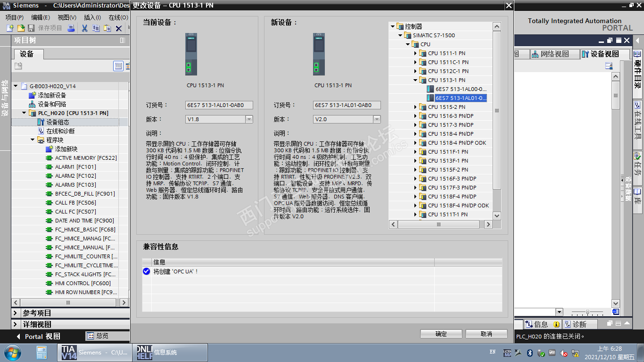Open the Calculator on the taskbar

(41, 352)
